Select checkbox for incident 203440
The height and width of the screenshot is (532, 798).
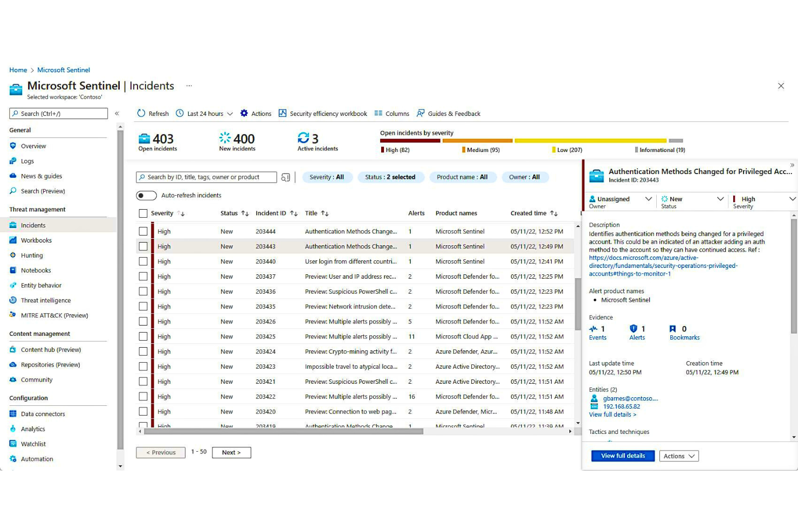[143, 261]
